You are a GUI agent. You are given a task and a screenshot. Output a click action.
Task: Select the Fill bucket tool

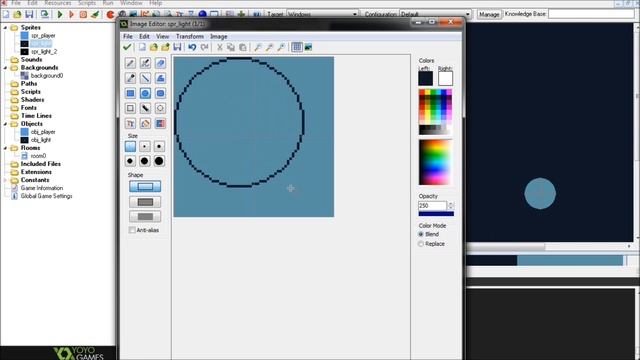pos(145,123)
